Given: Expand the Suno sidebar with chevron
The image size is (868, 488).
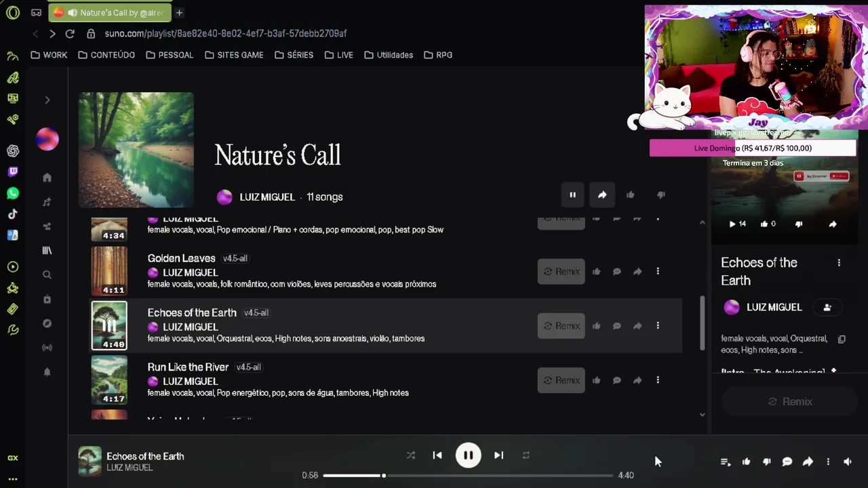Looking at the screenshot, I should pos(47,100).
